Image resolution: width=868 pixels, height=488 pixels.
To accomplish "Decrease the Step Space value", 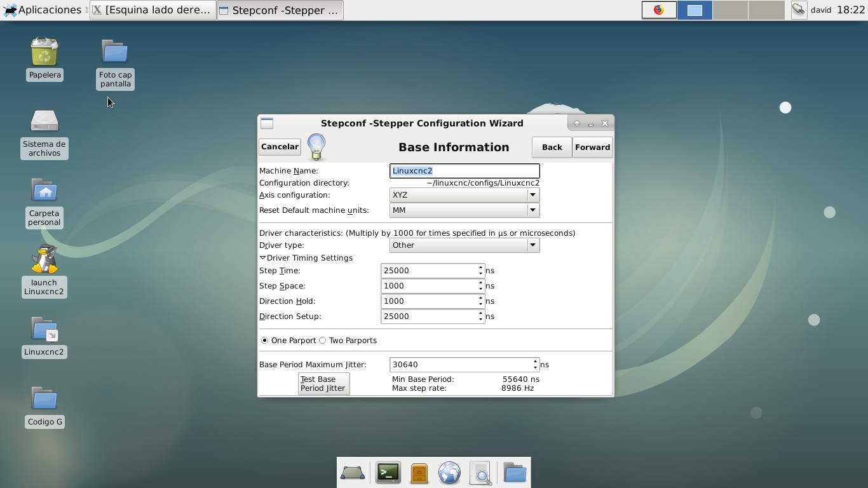I will coord(480,289).
